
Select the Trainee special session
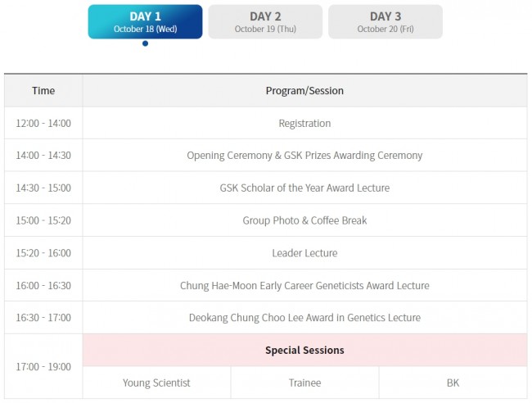pyautogui.click(x=304, y=383)
